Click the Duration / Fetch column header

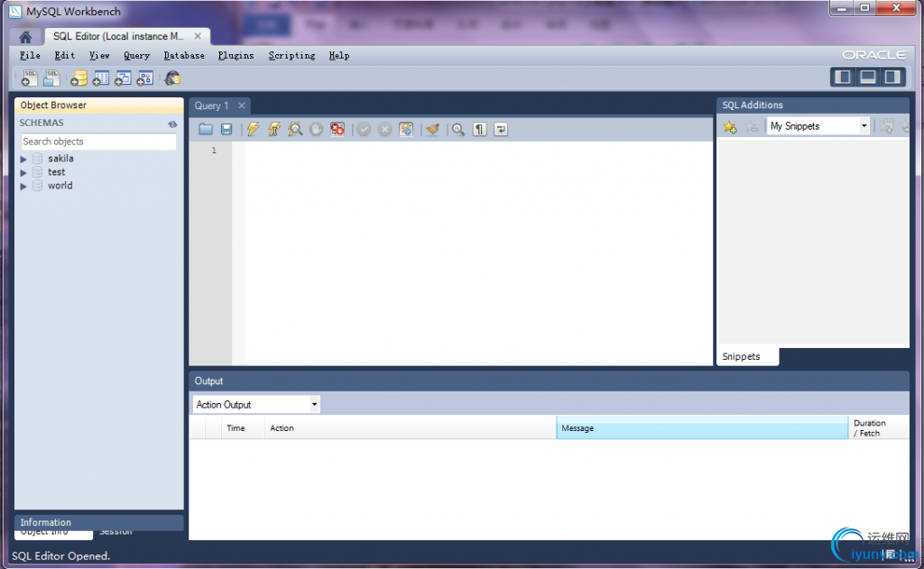878,428
